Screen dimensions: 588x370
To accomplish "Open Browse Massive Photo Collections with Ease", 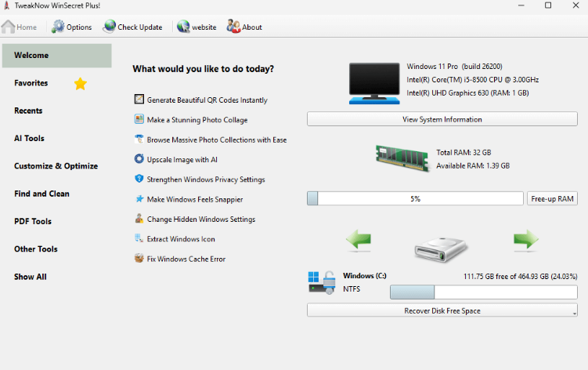I will pyautogui.click(x=217, y=140).
